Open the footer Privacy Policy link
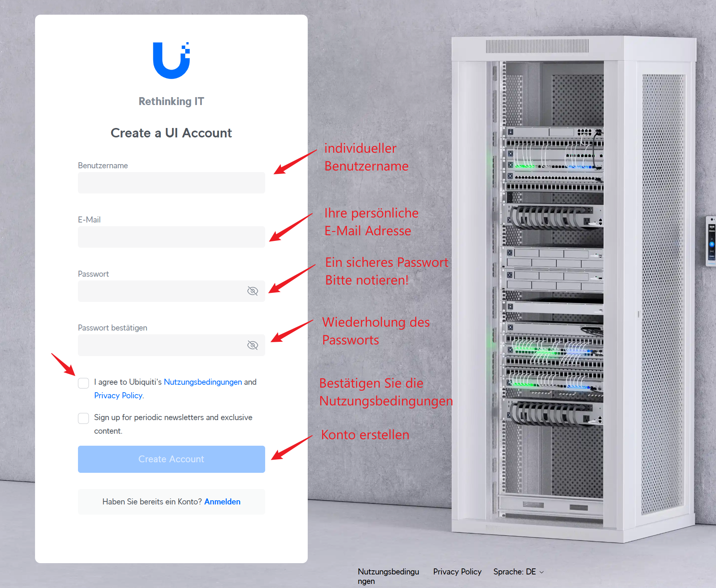 [x=457, y=572]
